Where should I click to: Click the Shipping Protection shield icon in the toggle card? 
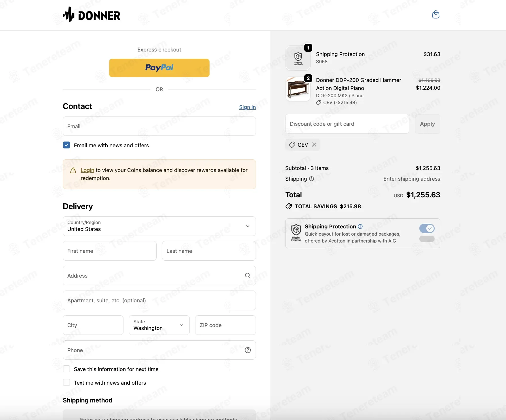click(296, 233)
